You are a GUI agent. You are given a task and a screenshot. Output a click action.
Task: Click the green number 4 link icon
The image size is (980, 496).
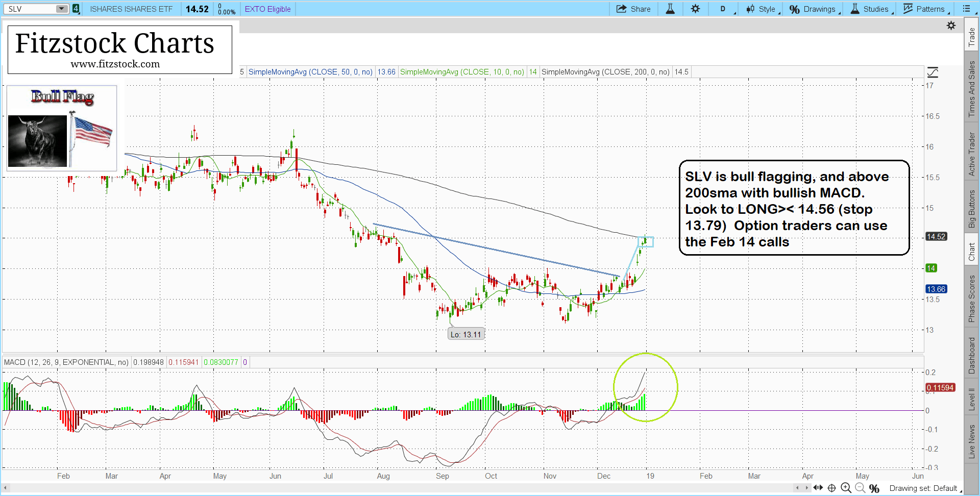(76, 9)
